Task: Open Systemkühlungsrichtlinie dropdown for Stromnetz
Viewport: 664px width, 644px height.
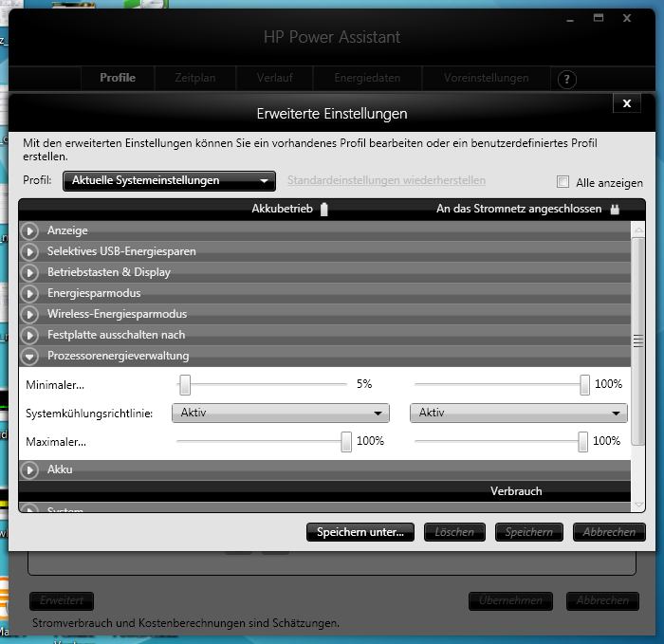Action: tap(518, 413)
